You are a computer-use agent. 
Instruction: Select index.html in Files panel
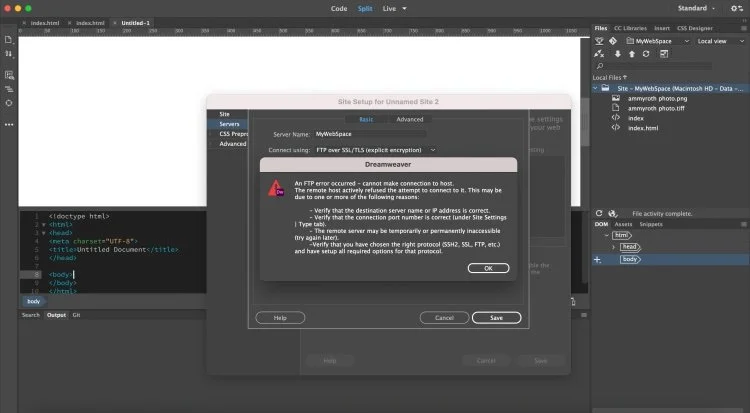pyautogui.click(x=642, y=128)
